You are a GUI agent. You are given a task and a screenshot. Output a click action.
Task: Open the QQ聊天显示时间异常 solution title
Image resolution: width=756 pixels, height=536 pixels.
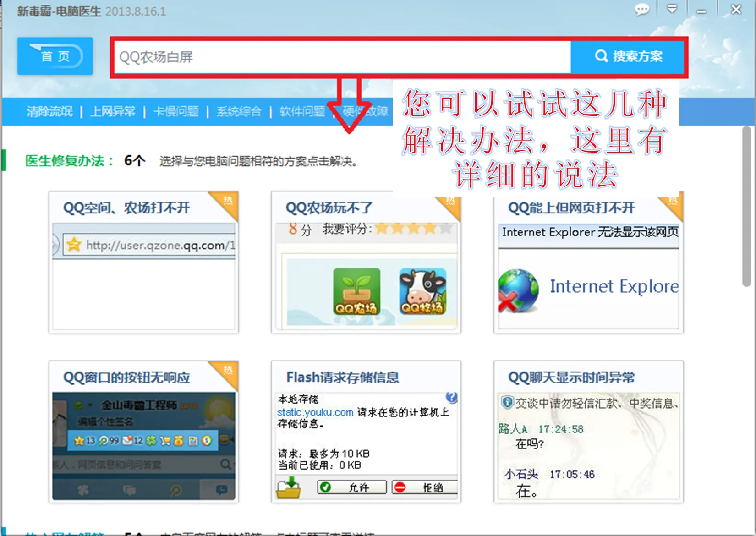pos(571,377)
